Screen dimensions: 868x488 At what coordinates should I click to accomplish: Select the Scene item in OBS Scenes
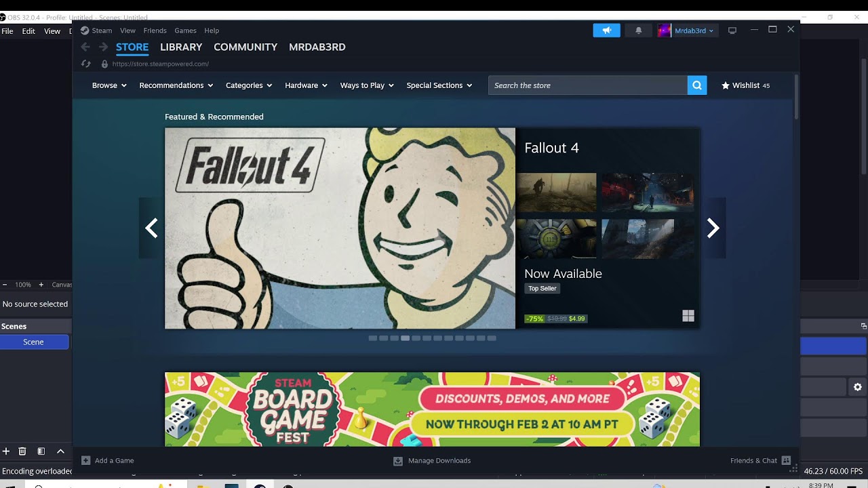[34, 342]
